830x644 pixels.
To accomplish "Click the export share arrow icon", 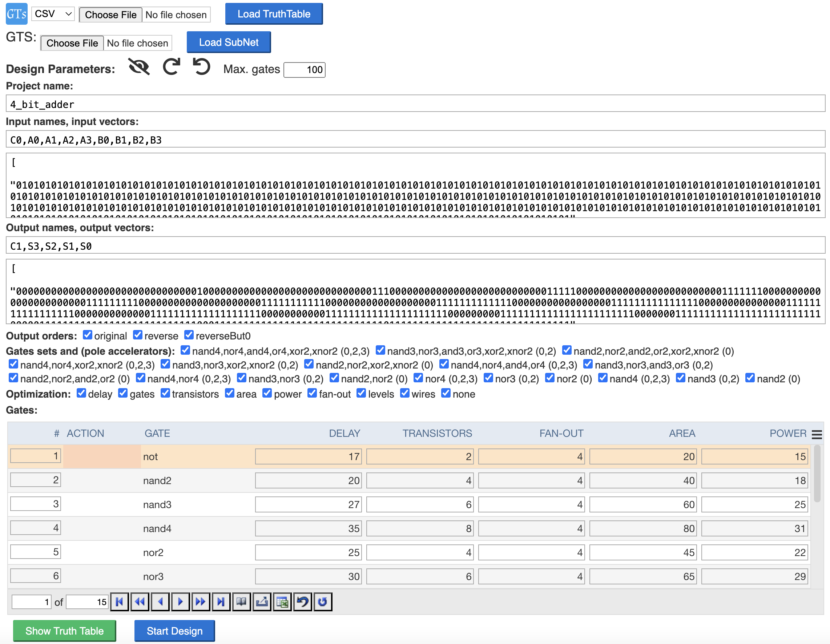I will pyautogui.click(x=262, y=602).
